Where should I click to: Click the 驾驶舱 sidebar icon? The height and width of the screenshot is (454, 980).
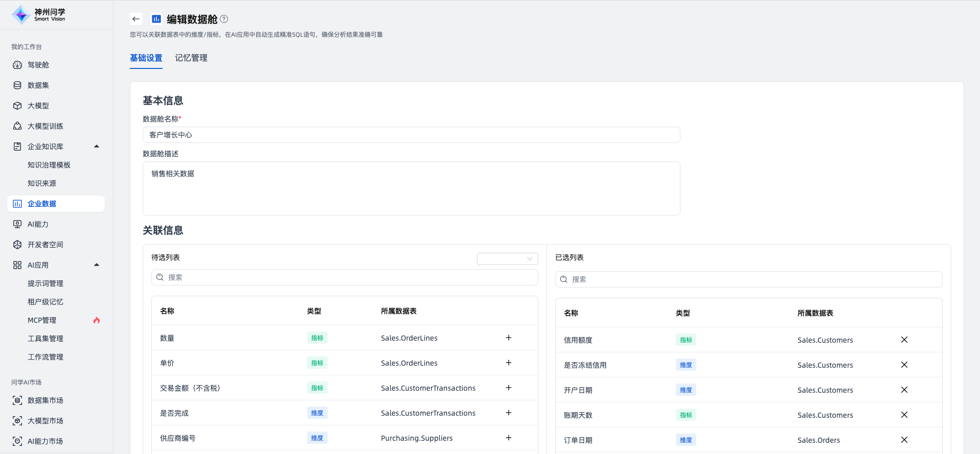tap(17, 65)
